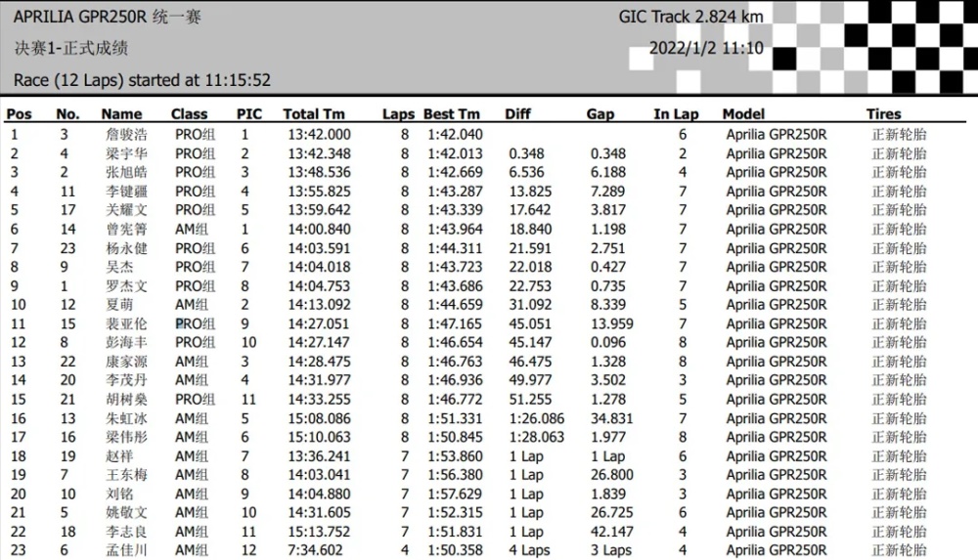The width and height of the screenshot is (978, 560).
Task: Click the 4 Laps diff entry
Action: [529, 550]
